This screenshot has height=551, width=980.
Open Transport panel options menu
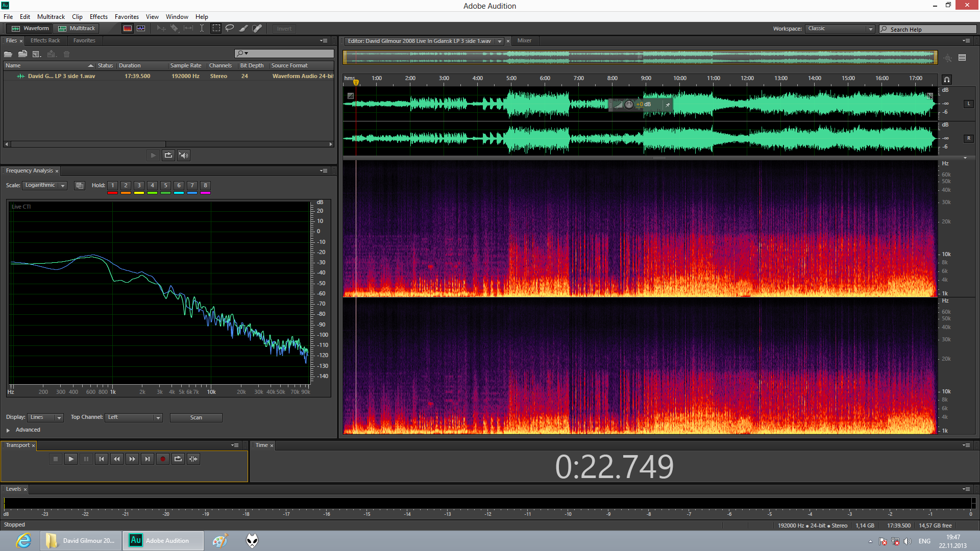235,445
